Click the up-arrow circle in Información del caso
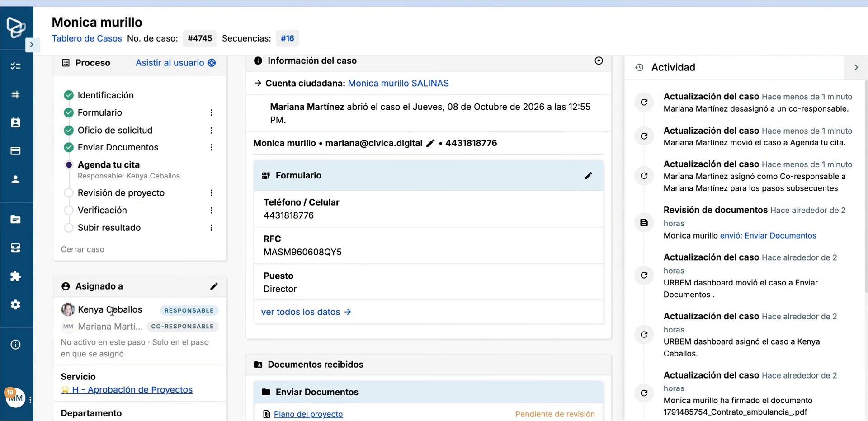The height and width of the screenshot is (421, 868). 599,61
